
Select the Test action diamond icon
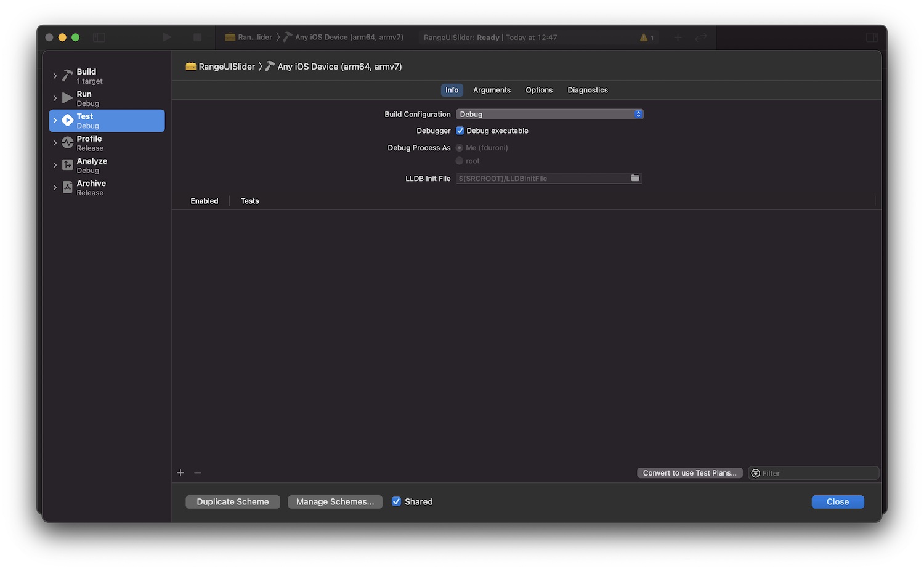click(68, 120)
